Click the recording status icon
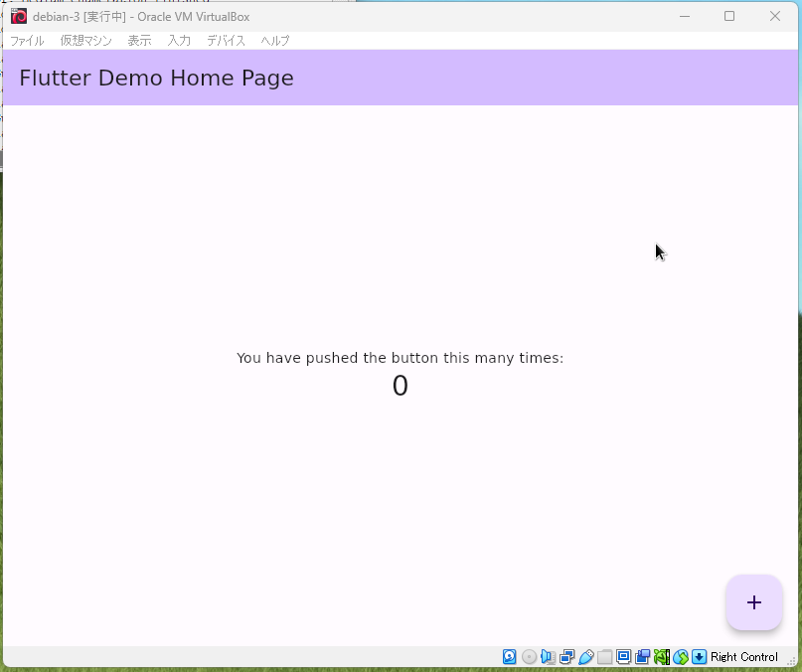 tap(642, 657)
